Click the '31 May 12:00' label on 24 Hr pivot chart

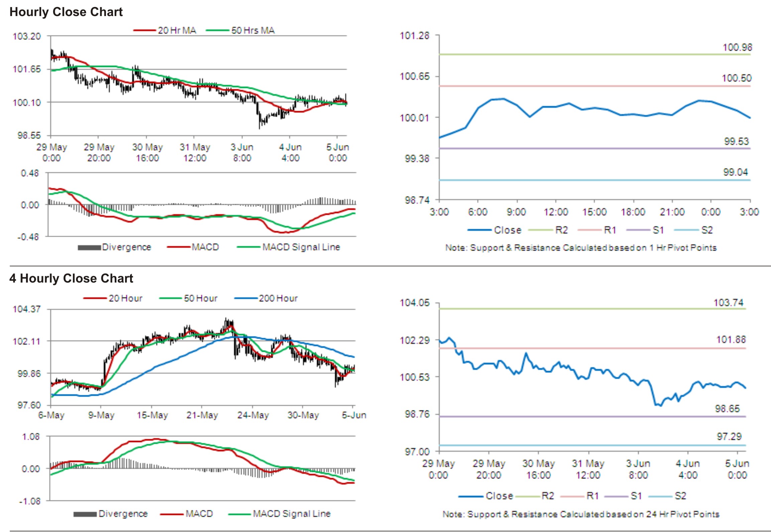[588, 469]
